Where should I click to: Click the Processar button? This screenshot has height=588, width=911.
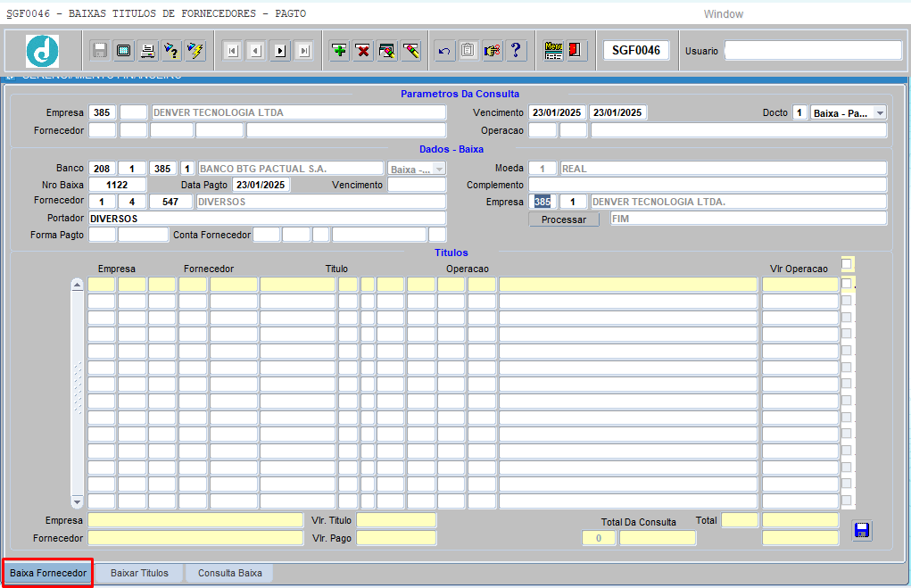pos(564,219)
